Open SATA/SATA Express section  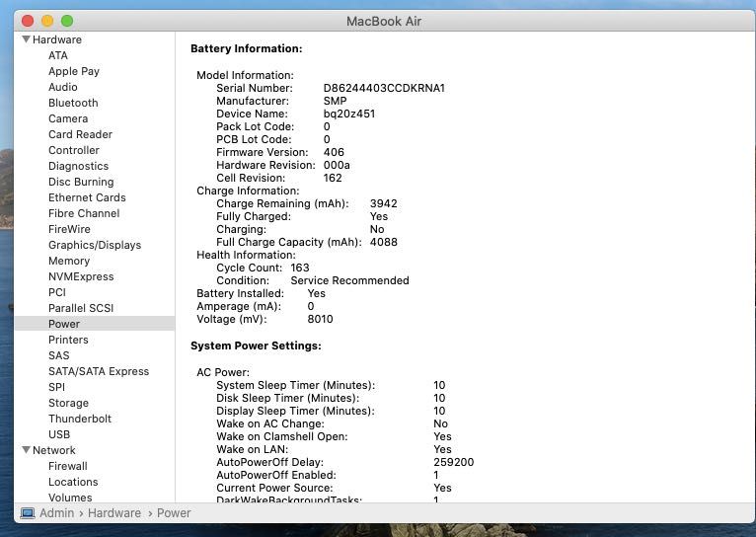pos(99,372)
